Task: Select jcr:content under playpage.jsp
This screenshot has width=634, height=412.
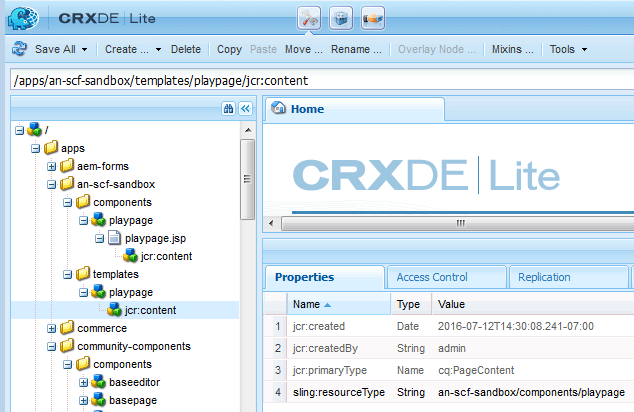Action: [166, 256]
